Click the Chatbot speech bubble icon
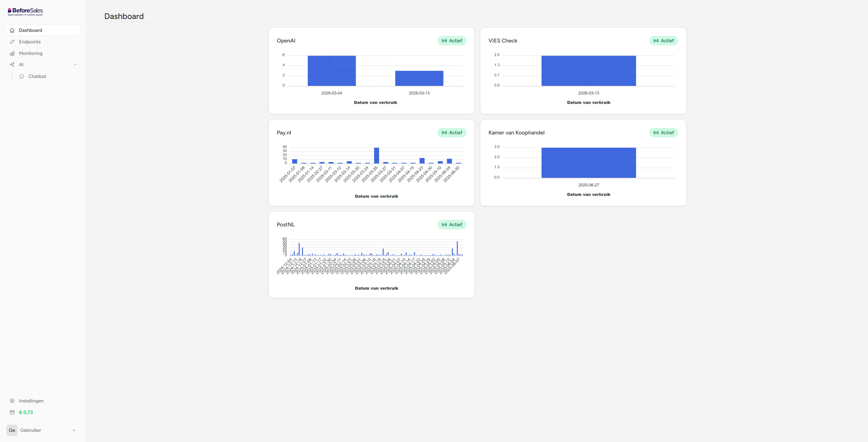Screen dimensions: 868x442 click(21, 76)
